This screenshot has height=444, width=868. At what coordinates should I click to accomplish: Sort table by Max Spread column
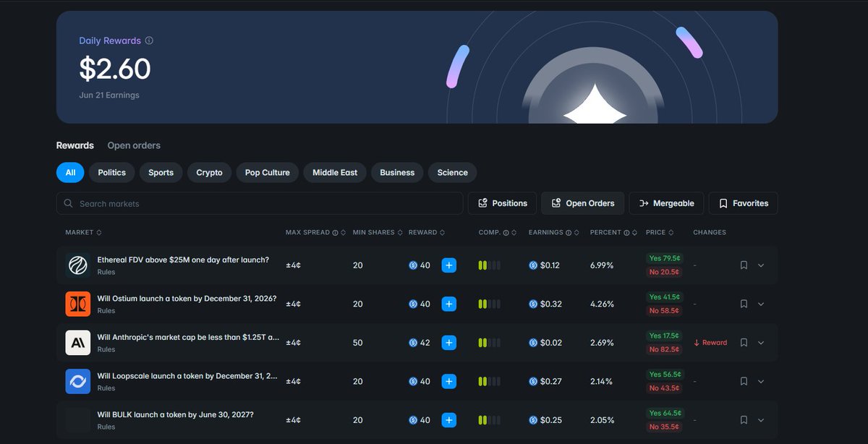coord(315,233)
